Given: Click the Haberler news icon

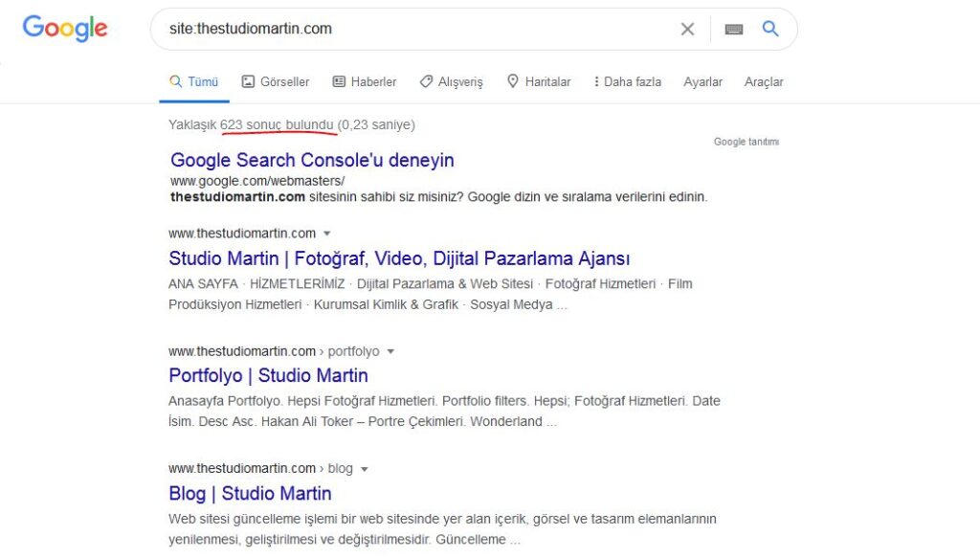Looking at the screenshot, I should tap(339, 82).
